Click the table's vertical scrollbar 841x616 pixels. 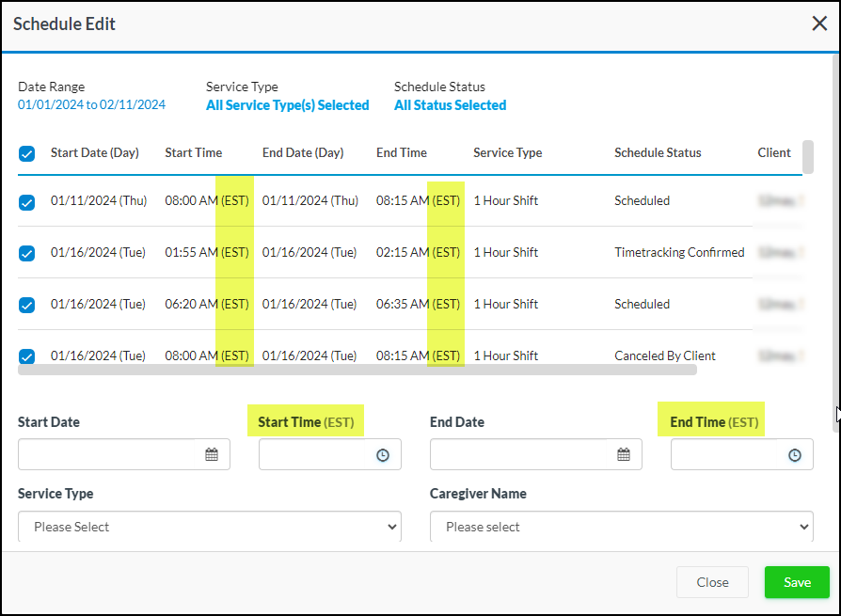coord(808,158)
